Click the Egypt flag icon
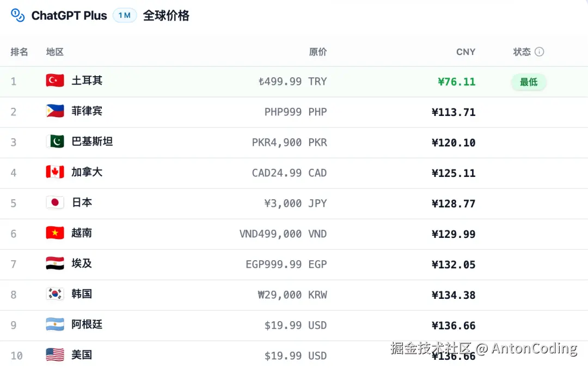The width and height of the screenshot is (588, 368). click(x=55, y=263)
